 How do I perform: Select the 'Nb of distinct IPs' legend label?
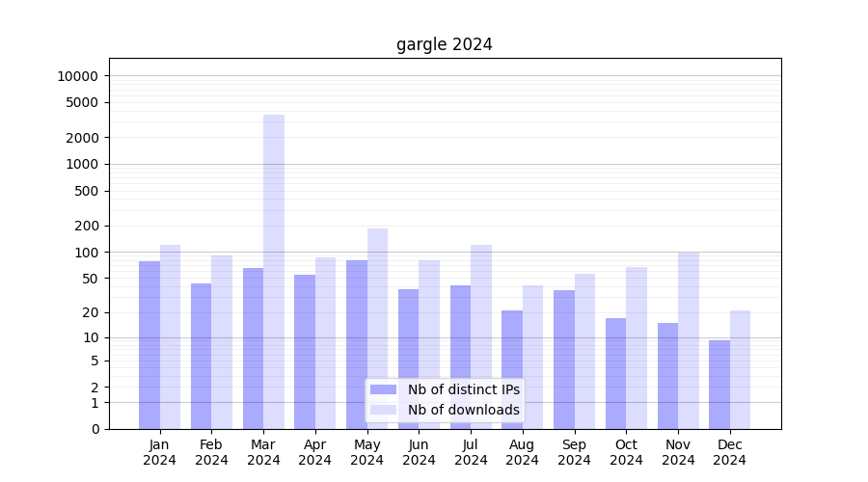[463, 389]
